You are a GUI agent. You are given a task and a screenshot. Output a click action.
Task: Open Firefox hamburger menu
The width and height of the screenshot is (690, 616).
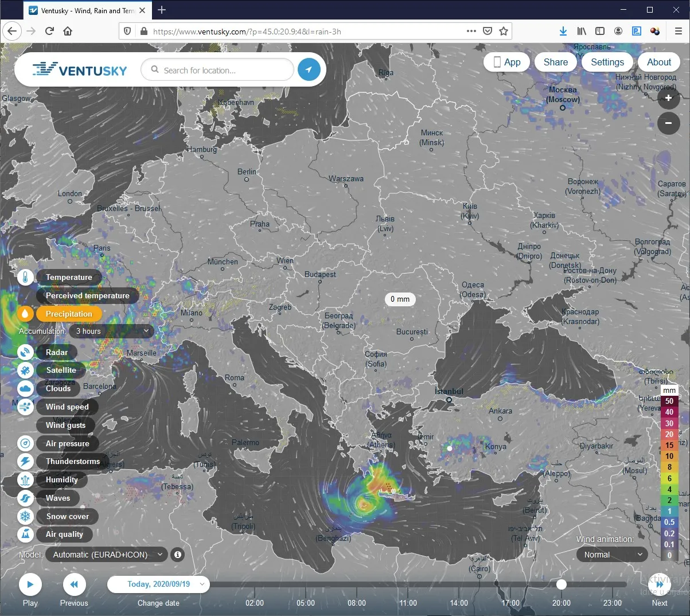pos(678,31)
